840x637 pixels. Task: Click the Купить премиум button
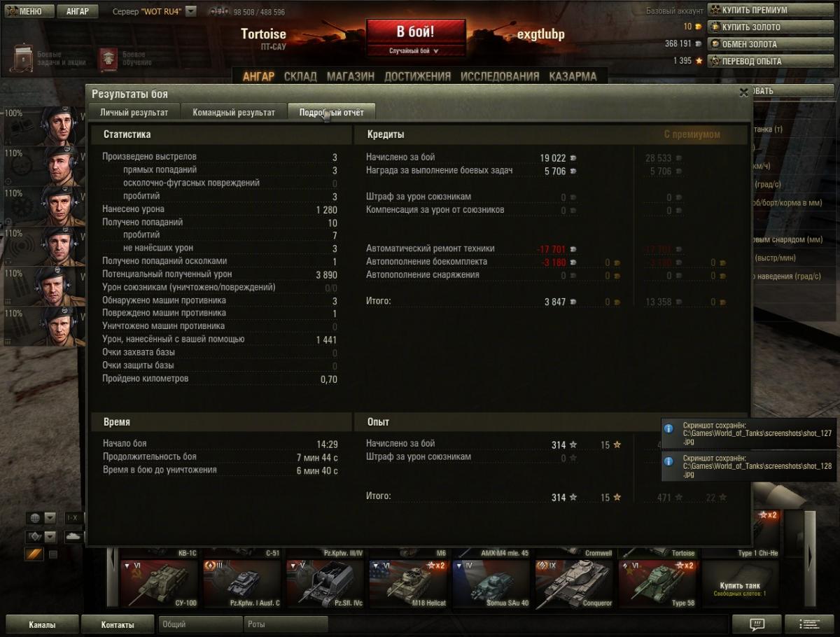pos(772,10)
